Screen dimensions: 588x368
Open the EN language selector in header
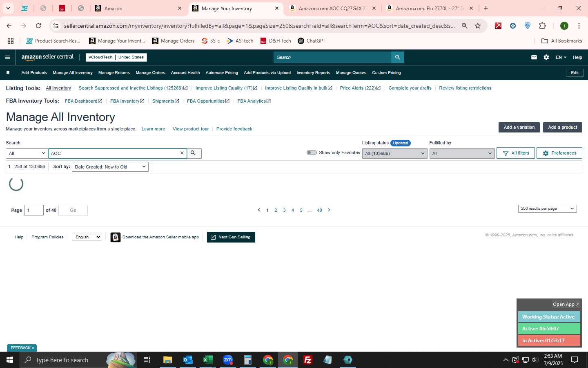tap(561, 57)
